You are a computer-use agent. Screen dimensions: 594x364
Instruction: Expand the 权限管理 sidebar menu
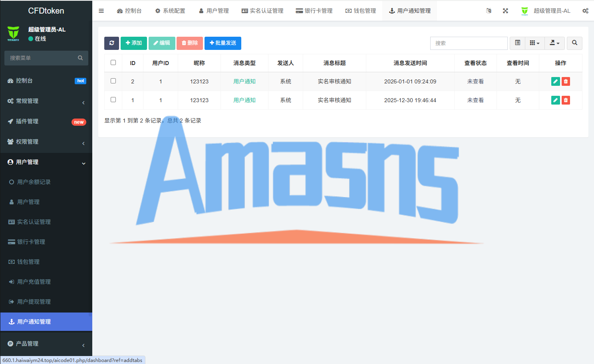pos(46,142)
